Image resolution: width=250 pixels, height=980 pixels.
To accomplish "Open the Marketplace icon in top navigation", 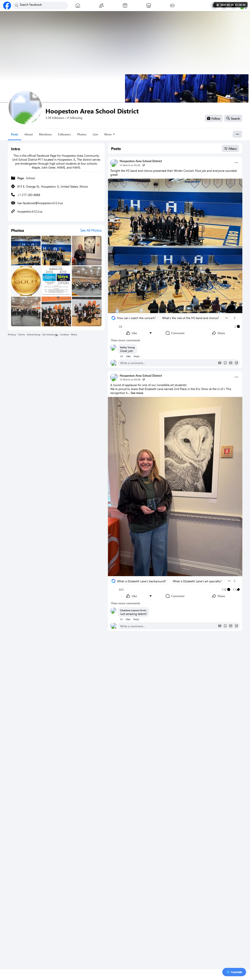I will point(148,5).
